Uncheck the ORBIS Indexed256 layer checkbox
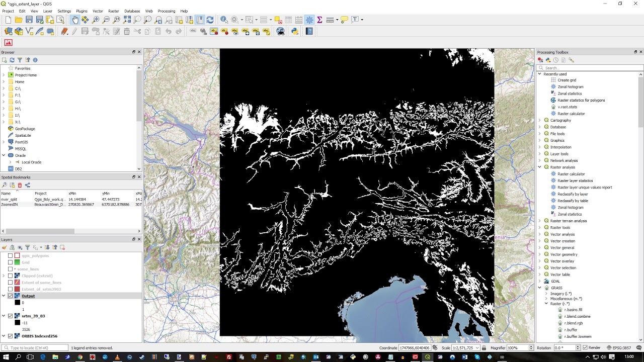Viewport: 644px width, 362px height. coord(10,336)
